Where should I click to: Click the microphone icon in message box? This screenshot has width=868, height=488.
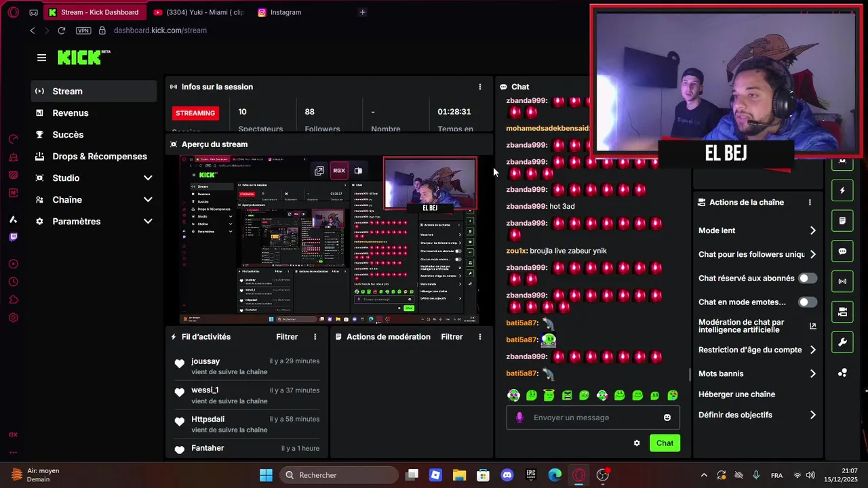pyautogui.click(x=519, y=418)
